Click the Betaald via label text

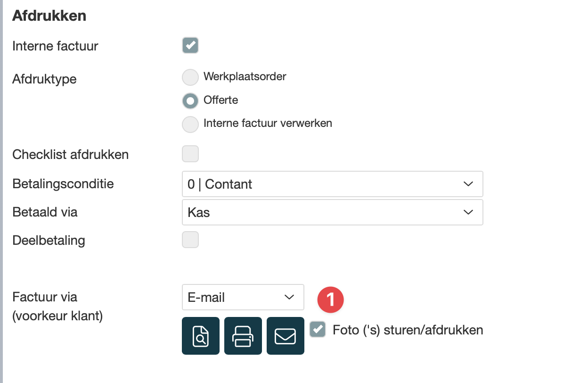45,212
